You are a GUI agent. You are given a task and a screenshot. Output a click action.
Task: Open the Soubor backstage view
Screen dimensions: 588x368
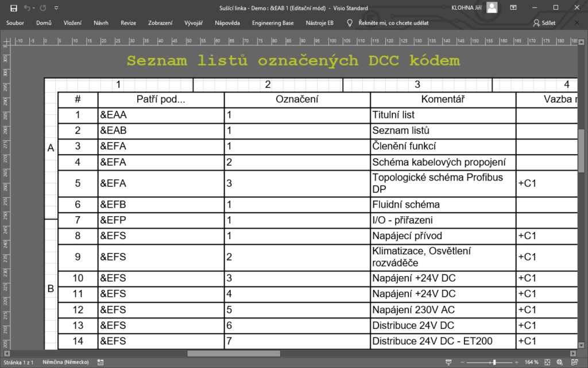[x=14, y=23]
